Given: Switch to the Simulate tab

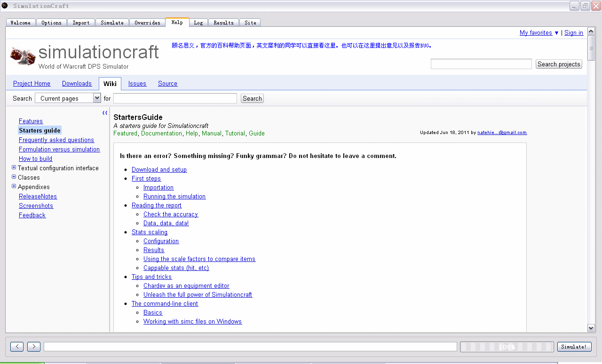Looking at the screenshot, I should (112, 23).
